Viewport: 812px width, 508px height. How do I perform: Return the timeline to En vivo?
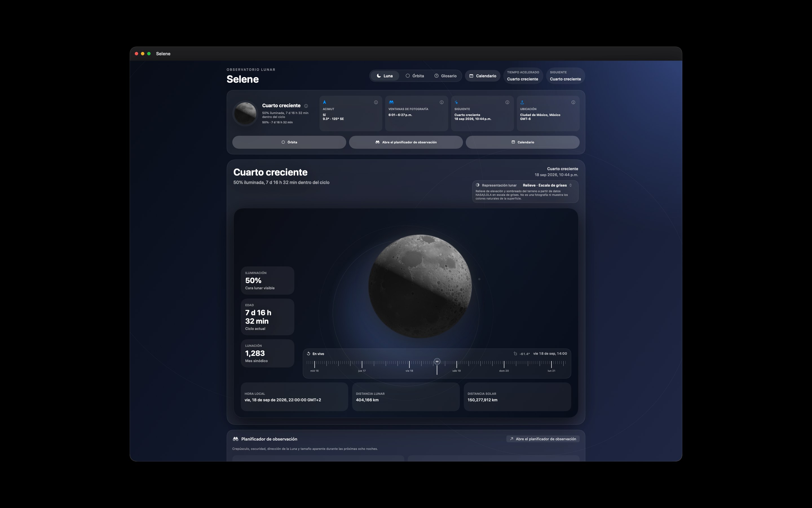click(x=315, y=354)
